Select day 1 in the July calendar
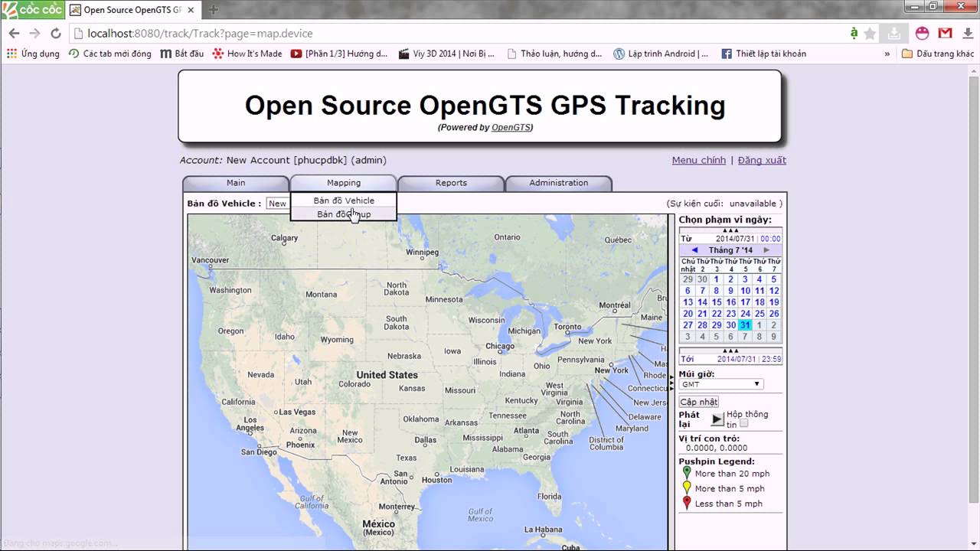 point(717,279)
